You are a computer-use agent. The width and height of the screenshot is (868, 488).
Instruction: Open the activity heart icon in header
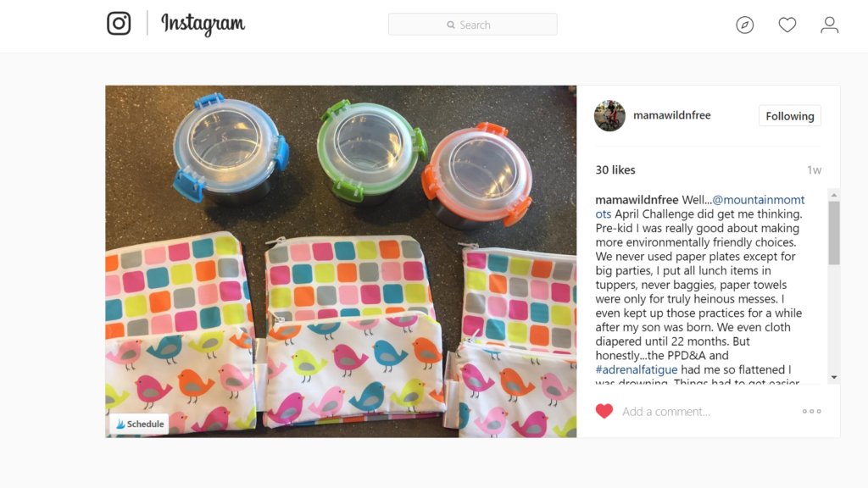[787, 25]
